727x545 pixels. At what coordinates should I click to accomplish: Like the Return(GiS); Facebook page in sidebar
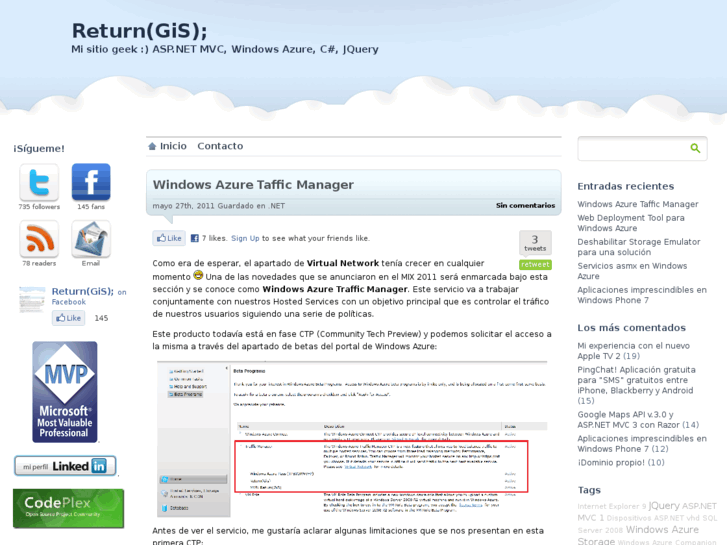click(69, 318)
